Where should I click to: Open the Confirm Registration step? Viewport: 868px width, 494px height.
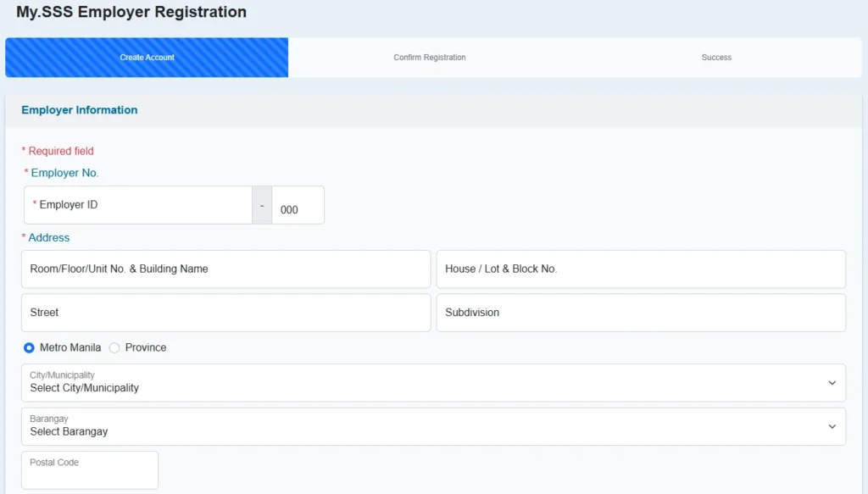pos(430,58)
